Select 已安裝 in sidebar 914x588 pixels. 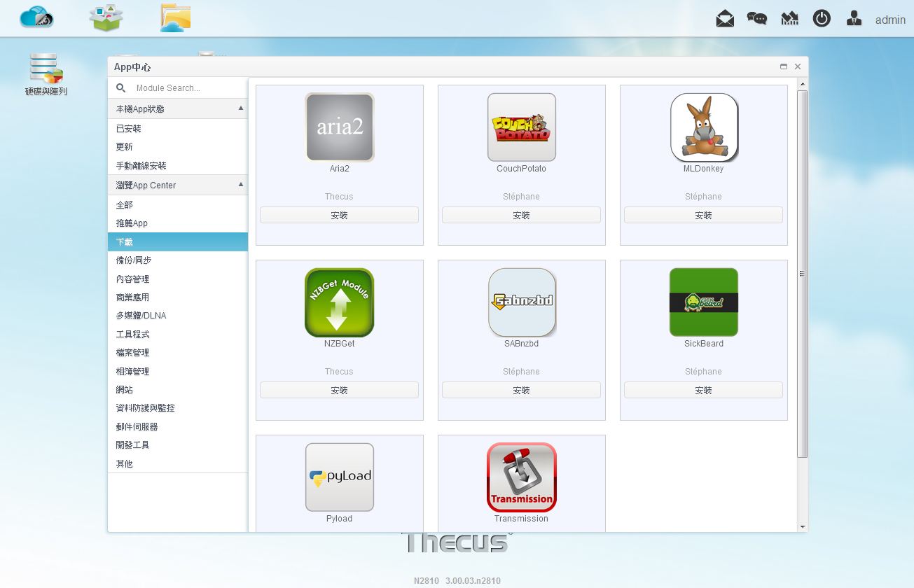click(178, 129)
